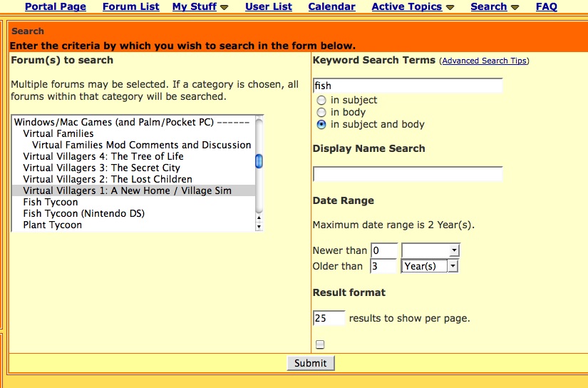Go to the Portal Page link
This screenshot has width=588, height=388.
[56, 6]
